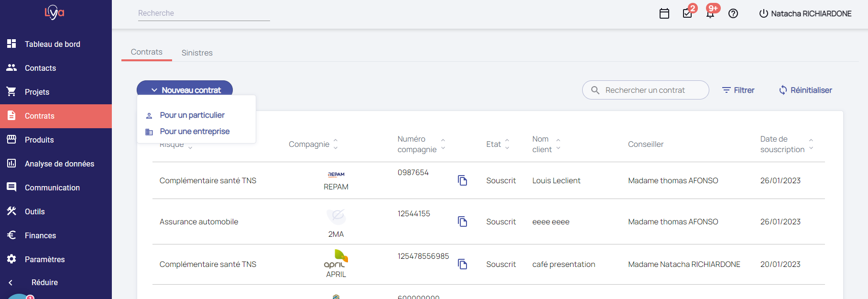Open Analyse de données in sidebar
Screen dimensions: 868x299
click(59, 164)
